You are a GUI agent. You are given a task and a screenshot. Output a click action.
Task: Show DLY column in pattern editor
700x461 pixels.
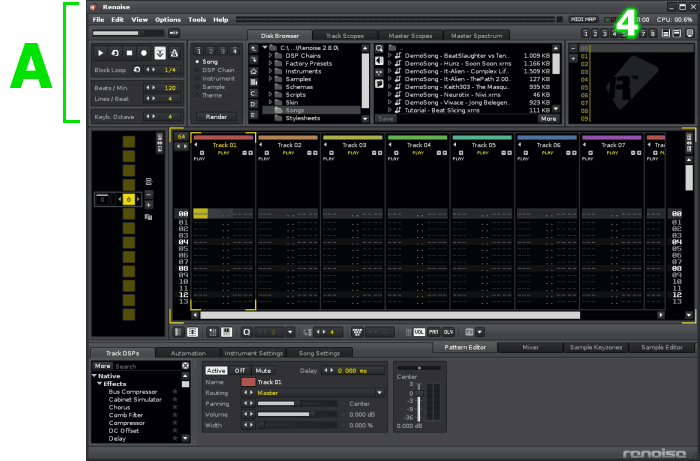pyautogui.click(x=448, y=332)
